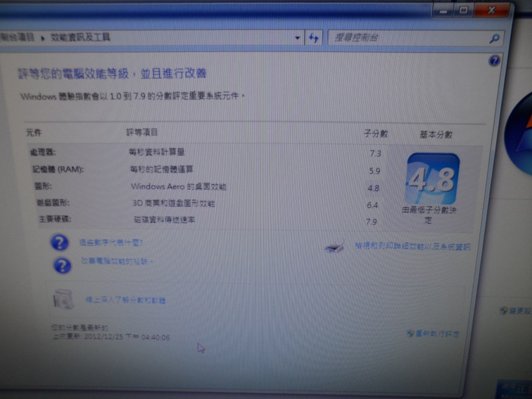
Task: Click the 評等項目 column header
Action: (x=142, y=132)
